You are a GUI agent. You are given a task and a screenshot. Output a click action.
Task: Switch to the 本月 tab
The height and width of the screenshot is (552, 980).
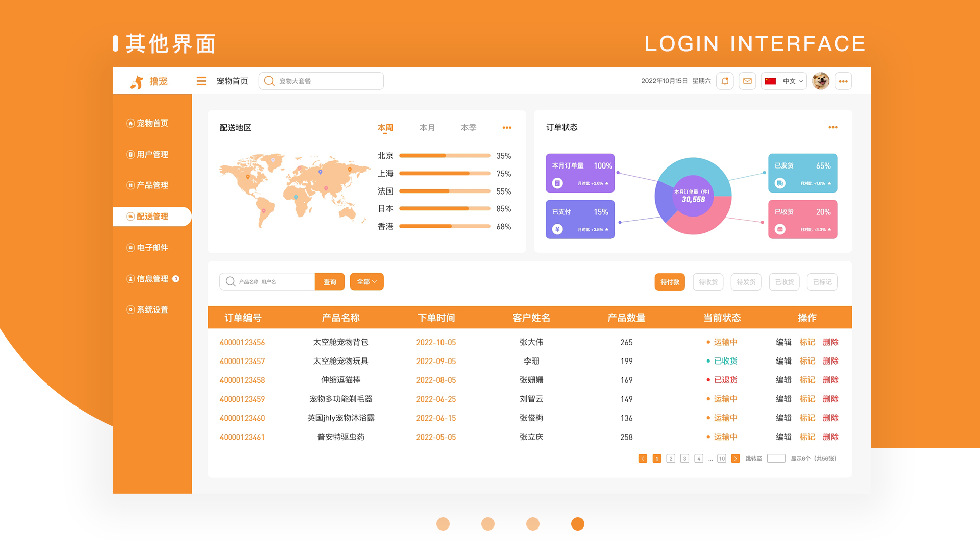coord(427,128)
